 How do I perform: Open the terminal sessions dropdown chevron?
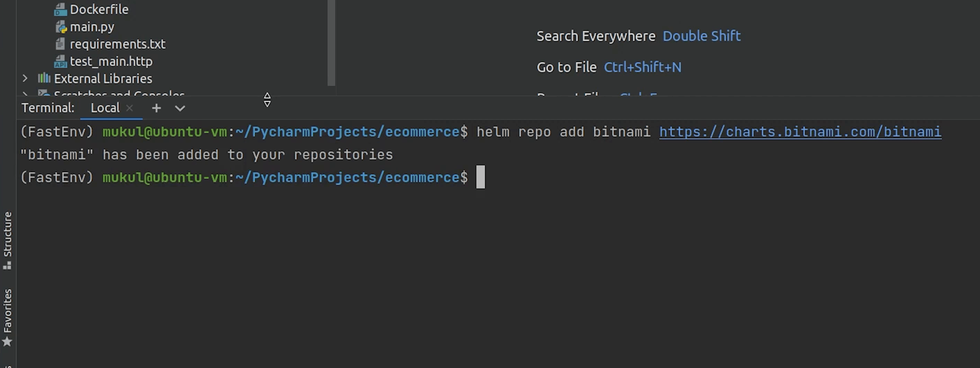pos(180,108)
